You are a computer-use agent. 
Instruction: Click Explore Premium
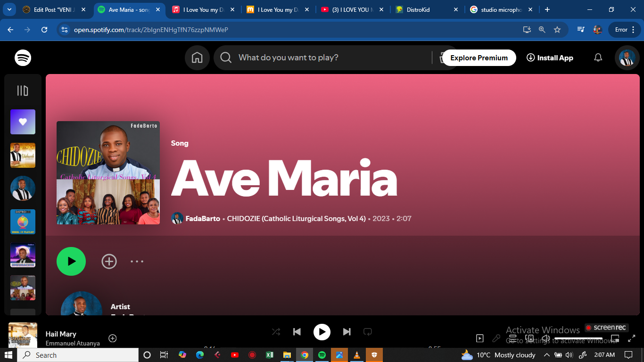point(479,58)
